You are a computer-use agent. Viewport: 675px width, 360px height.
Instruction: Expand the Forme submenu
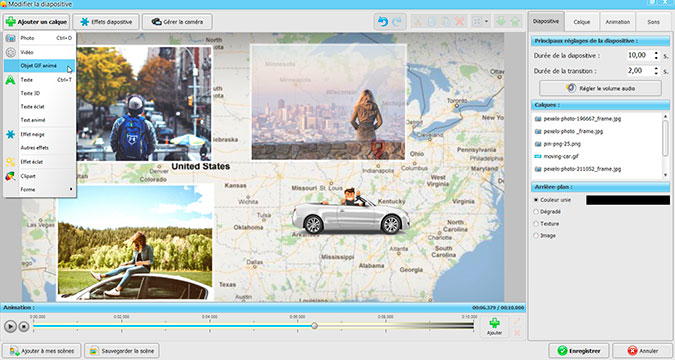pyautogui.click(x=40, y=189)
